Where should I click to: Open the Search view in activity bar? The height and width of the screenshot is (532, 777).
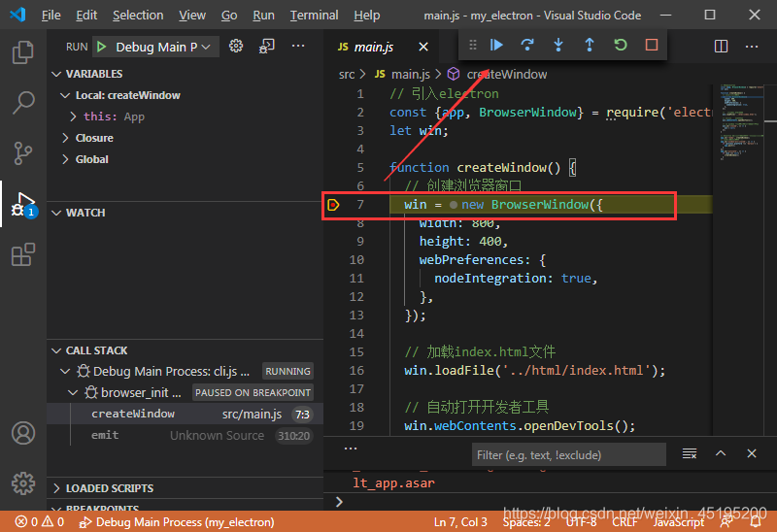[22, 103]
